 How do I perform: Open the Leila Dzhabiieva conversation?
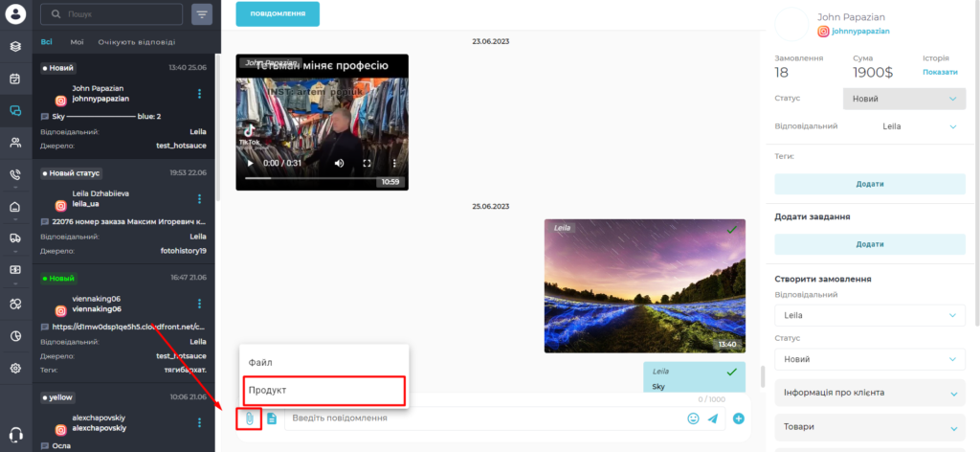[x=123, y=212]
